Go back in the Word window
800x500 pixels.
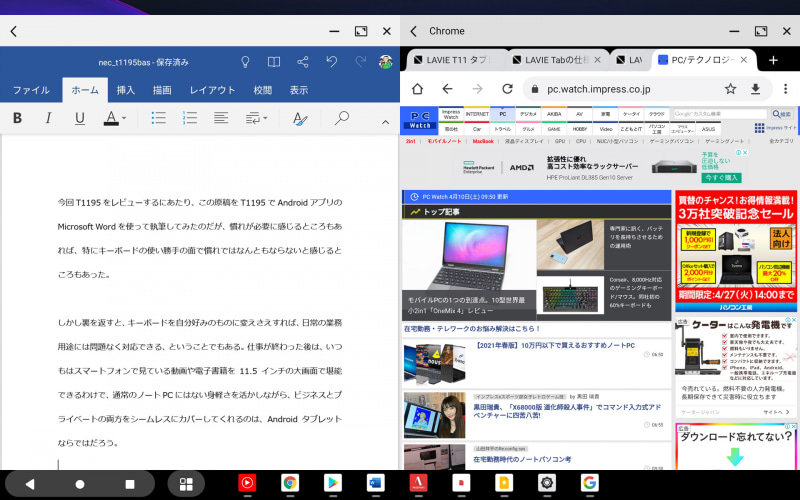click(x=14, y=31)
